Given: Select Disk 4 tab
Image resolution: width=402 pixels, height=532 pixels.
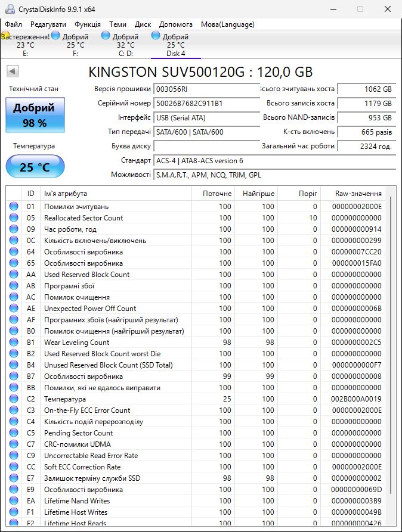Looking at the screenshot, I should coord(176,45).
